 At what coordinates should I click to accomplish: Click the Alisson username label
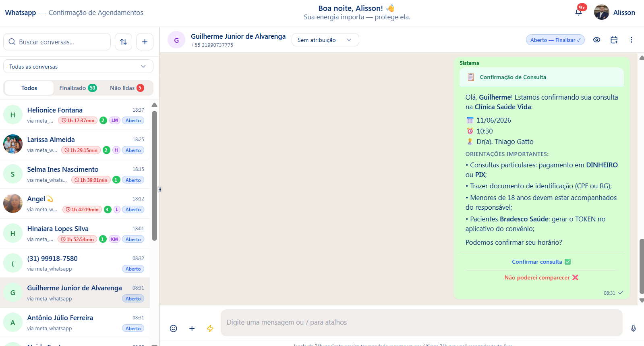[624, 13]
